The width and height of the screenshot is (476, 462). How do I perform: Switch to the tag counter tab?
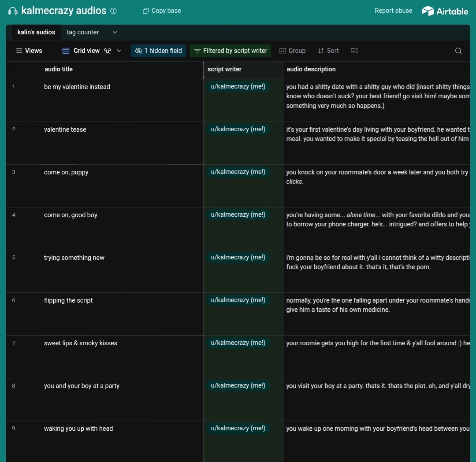[x=82, y=32]
